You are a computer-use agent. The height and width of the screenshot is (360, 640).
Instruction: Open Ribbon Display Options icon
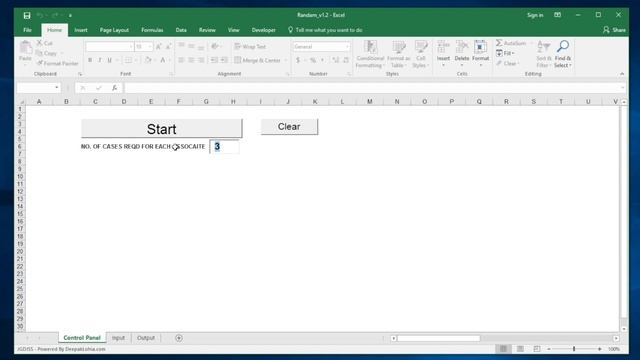click(558, 15)
